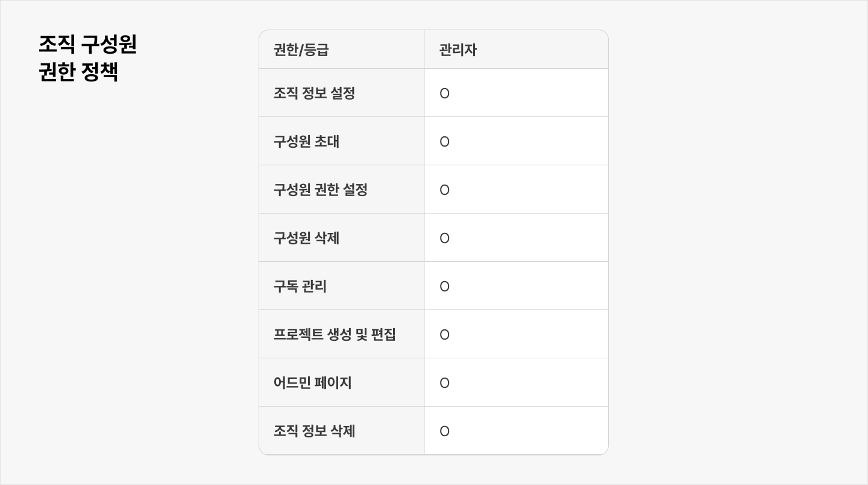The height and width of the screenshot is (485, 868).
Task: Click the '구성원 삭제' permission label
Action: click(x=306, y=238)
